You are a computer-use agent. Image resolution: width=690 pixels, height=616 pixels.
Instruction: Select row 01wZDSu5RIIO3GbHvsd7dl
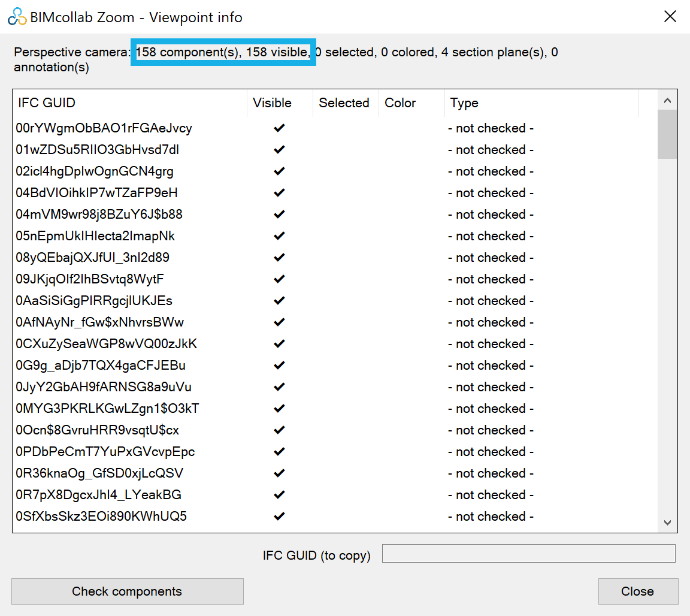(334, 150)
